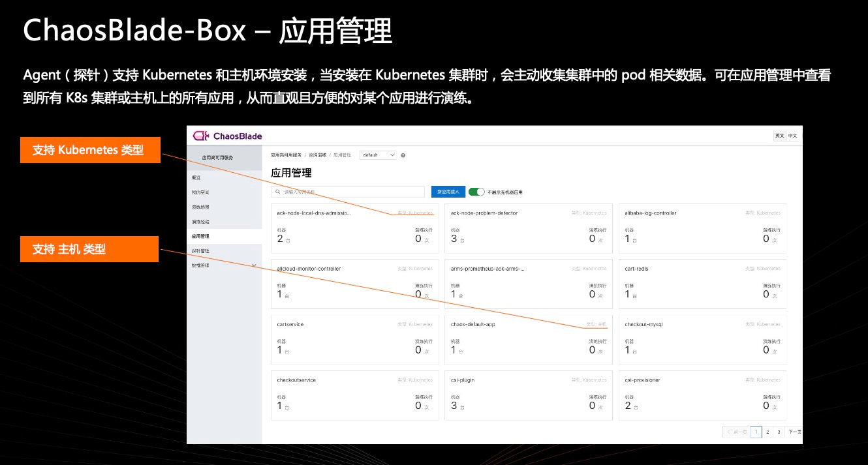Screen dimensions: 868x465
Task: Click the blue 新应用接入 button
Action: click(x=448, y=192)
